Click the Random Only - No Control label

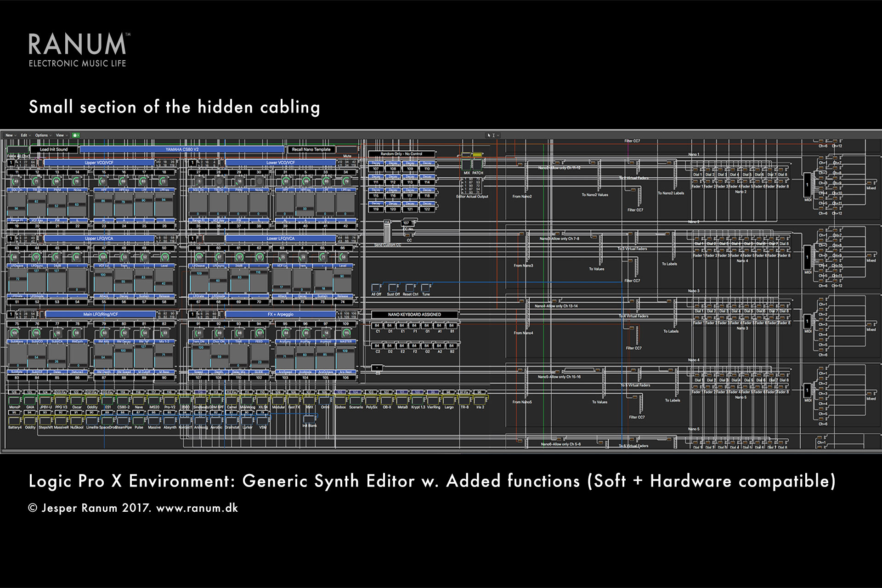(x=401, y=154)
